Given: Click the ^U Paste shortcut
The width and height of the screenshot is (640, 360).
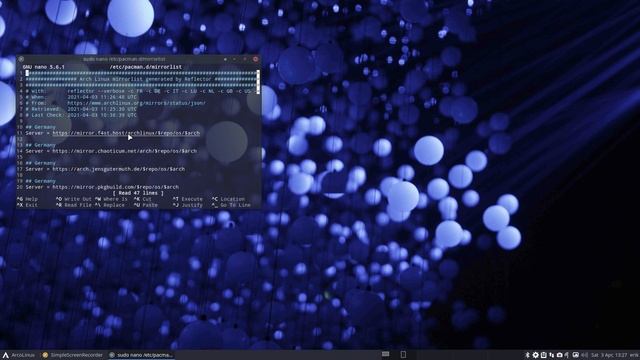Looking at the screenshot, I should (146, 205).
